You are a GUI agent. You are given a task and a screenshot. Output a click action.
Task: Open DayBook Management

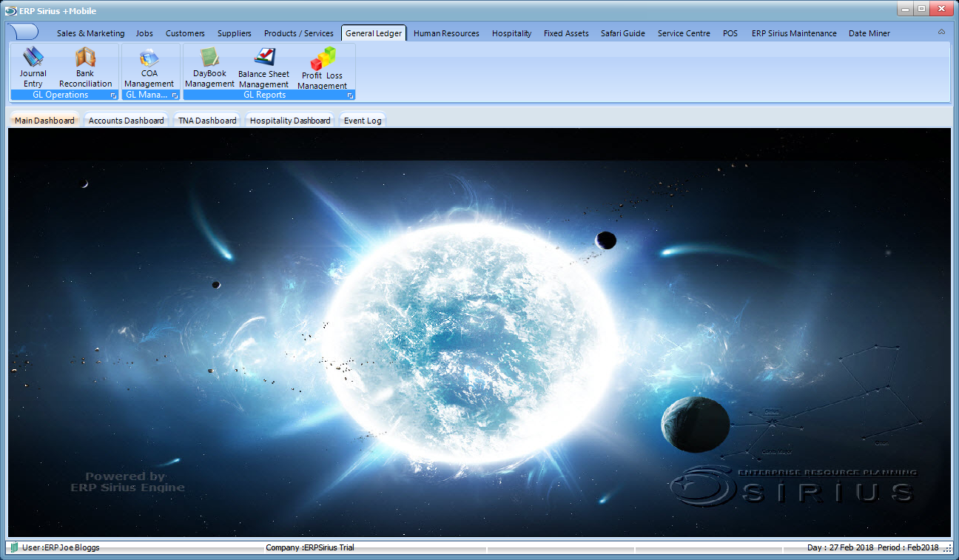coord(209,67)
